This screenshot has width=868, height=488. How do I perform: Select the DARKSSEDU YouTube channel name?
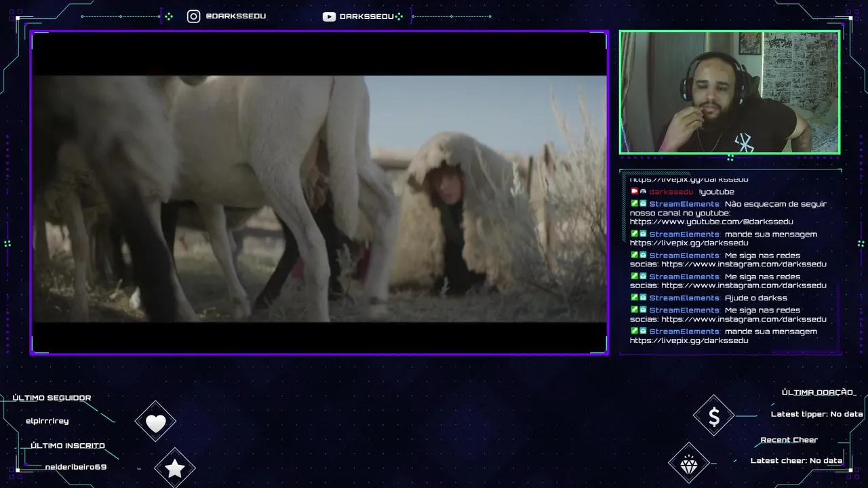click(367, 17)
